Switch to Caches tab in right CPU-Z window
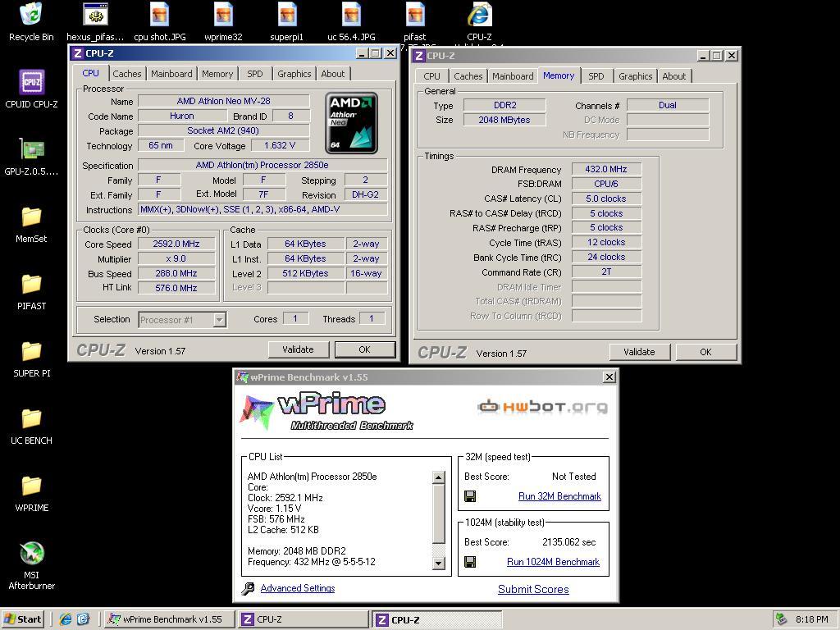Screen dimensions: 840x630 click(468, 76)
